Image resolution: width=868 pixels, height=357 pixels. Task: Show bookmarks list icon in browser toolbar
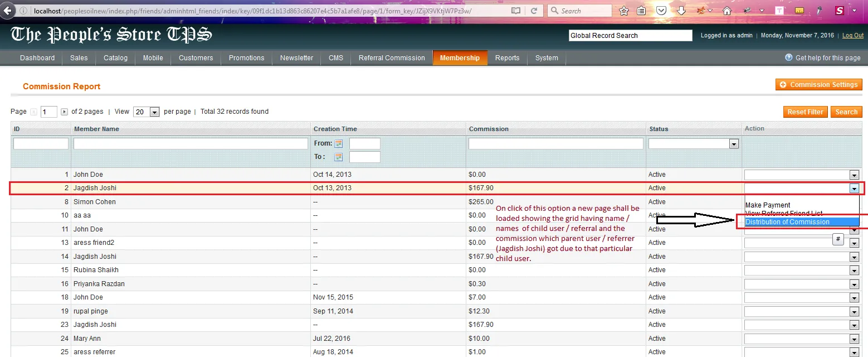pos(642,11)
